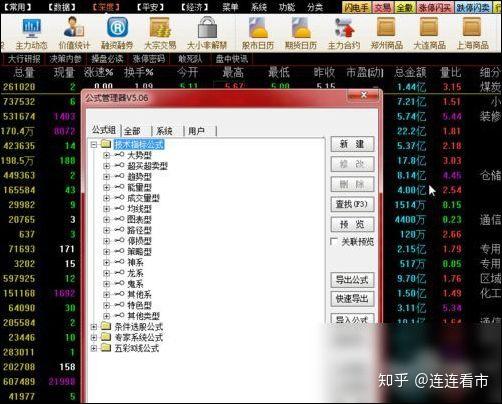Click the key icon beside 特色型
The width and height of the screenshot is (502, 404).
click(120, 305)
